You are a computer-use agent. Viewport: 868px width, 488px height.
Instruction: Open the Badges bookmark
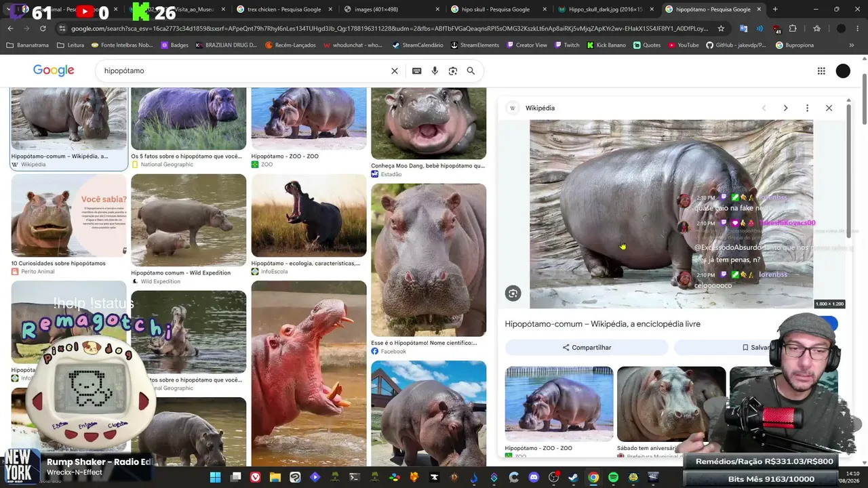175,45
